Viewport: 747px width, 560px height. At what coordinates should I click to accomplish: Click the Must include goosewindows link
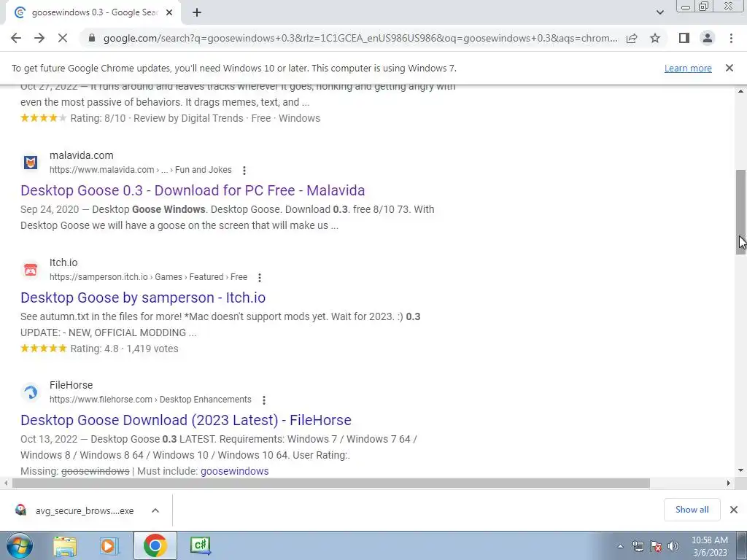[234, 471]
